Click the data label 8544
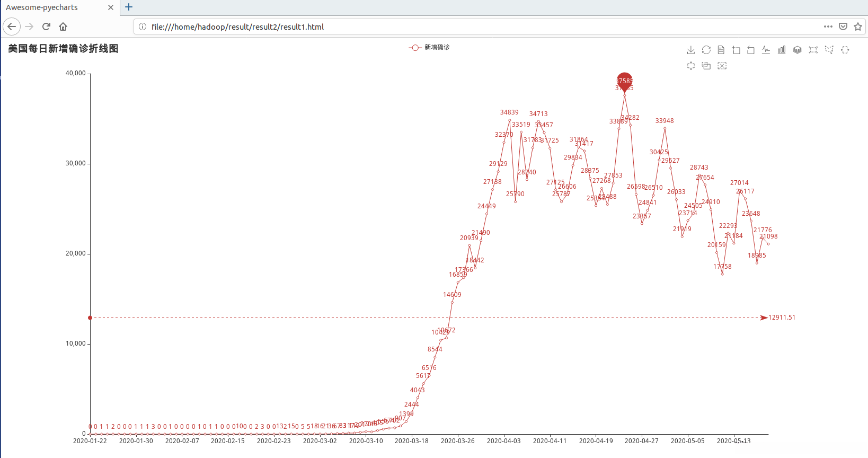Screen dimensions: 868x458 pyautogui.click(x=435, y=349)
